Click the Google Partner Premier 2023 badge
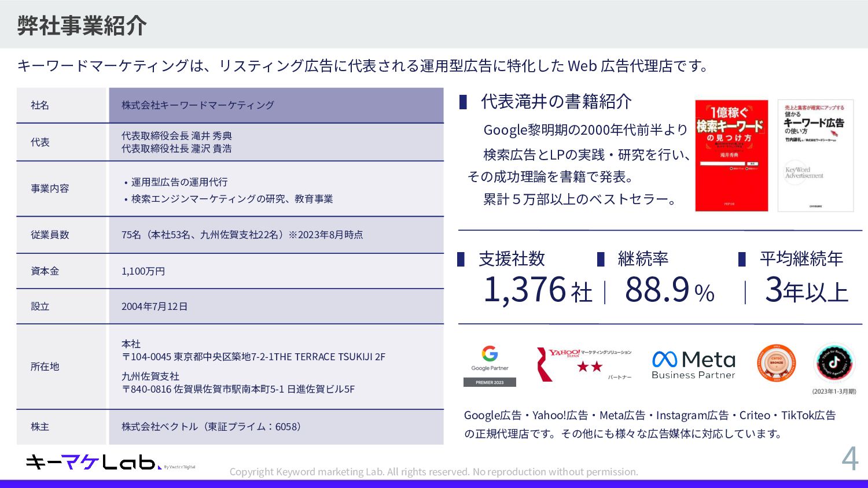 click(490, 366)
